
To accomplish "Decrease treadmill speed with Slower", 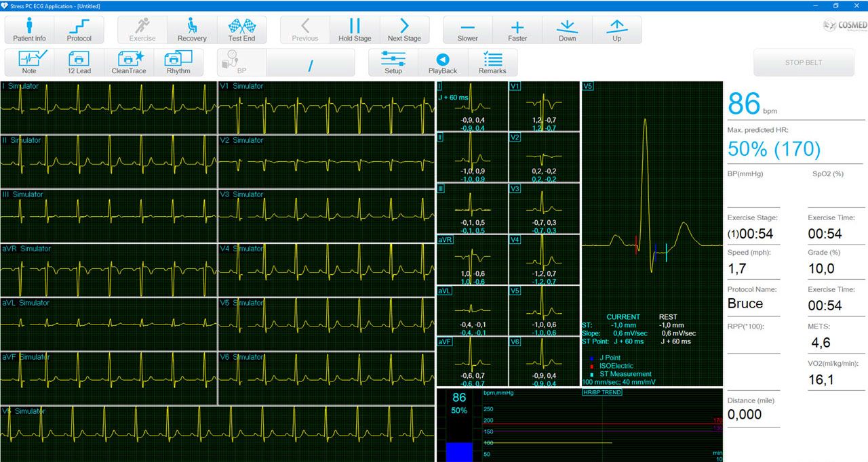I will (x=468, y=30).
